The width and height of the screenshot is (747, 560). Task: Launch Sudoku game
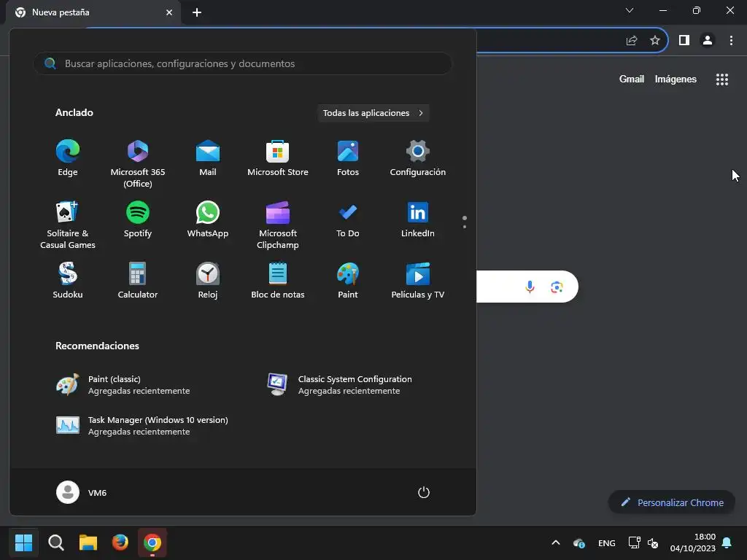pyautogui.click(x=68, y=281)
